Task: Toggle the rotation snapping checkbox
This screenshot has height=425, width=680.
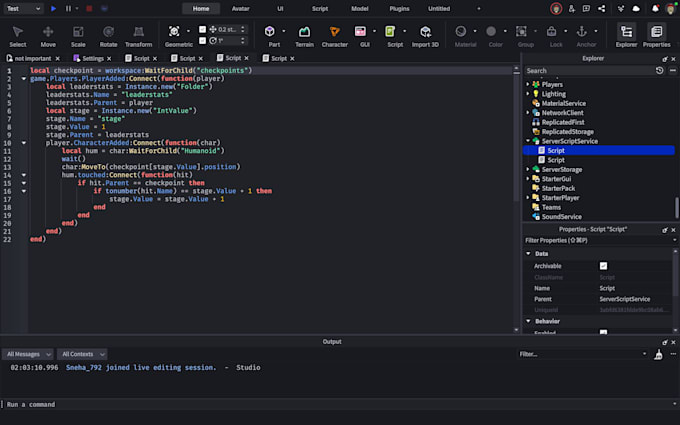Action: pos(202,40)
